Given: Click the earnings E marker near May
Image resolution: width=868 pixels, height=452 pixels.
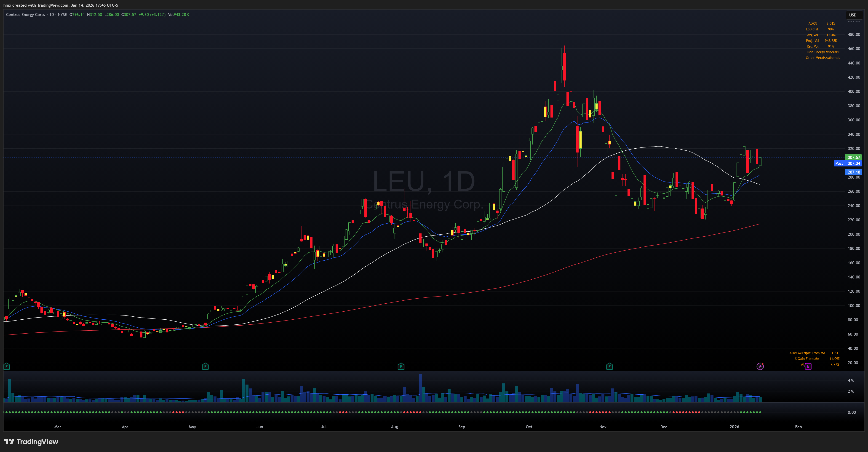Looking at the screenshot, I should pyautogui.click(x=205, y=366).
